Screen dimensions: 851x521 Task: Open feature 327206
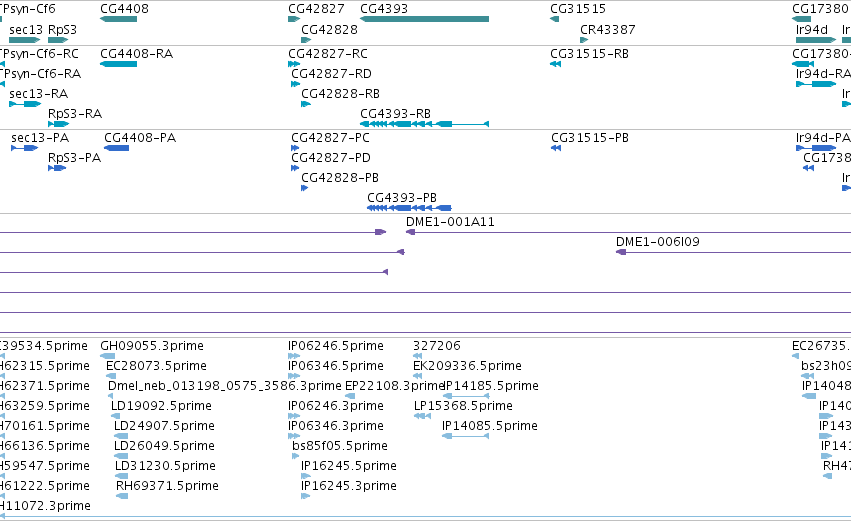[x=436, y=346]
